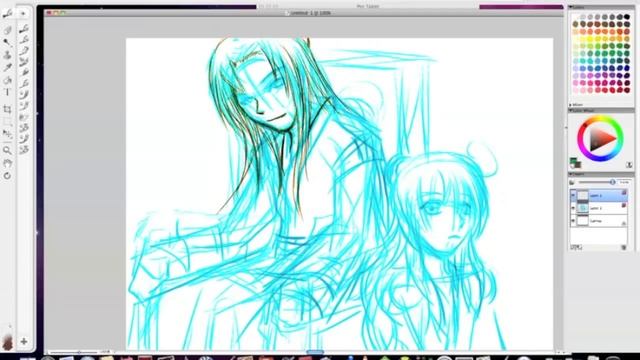This screenshot has height=360, width=640.
Task: Pick the cyan swatch in Colors panel
Action: pyautogui.click(x=590, y=61)
